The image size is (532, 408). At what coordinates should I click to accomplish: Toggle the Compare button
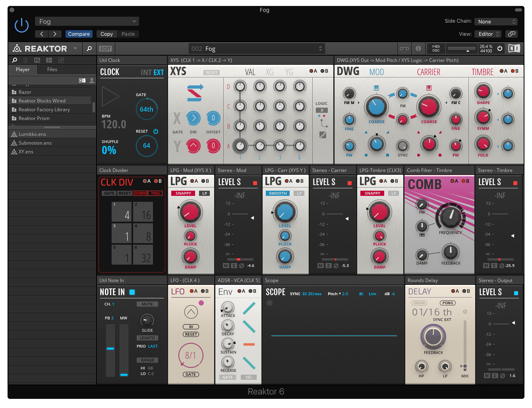pos(79,34)
